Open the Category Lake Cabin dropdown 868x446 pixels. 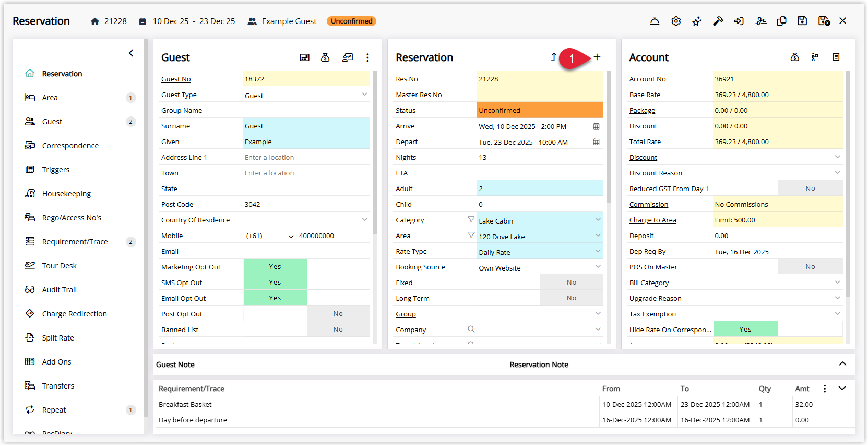598,220
